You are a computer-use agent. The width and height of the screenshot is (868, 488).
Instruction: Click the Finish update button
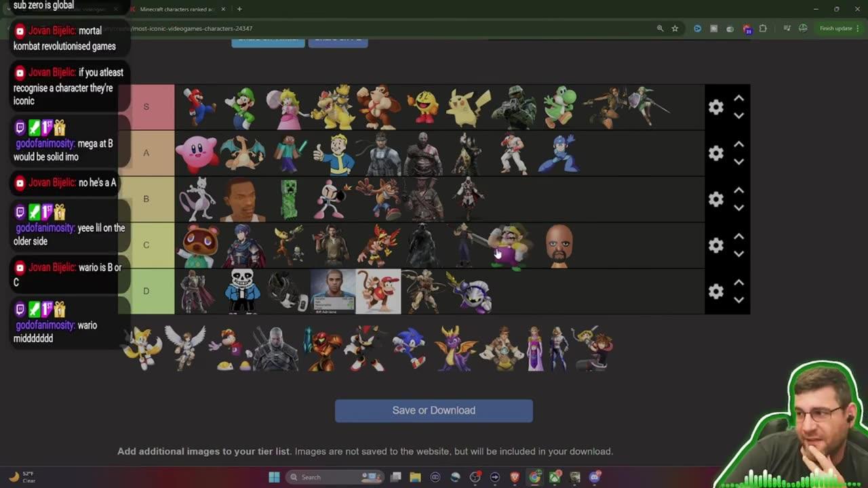(837, 28)
